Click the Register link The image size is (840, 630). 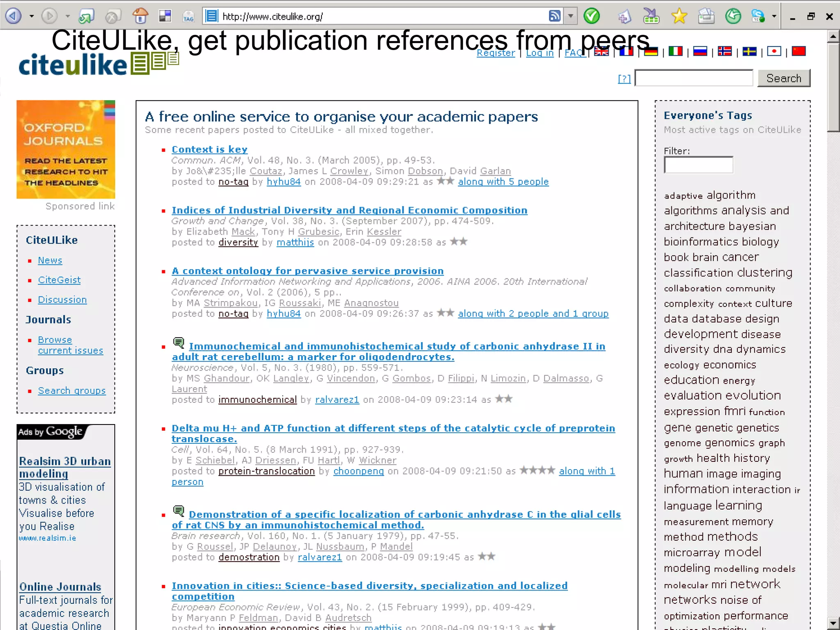(x=495, y=53)
